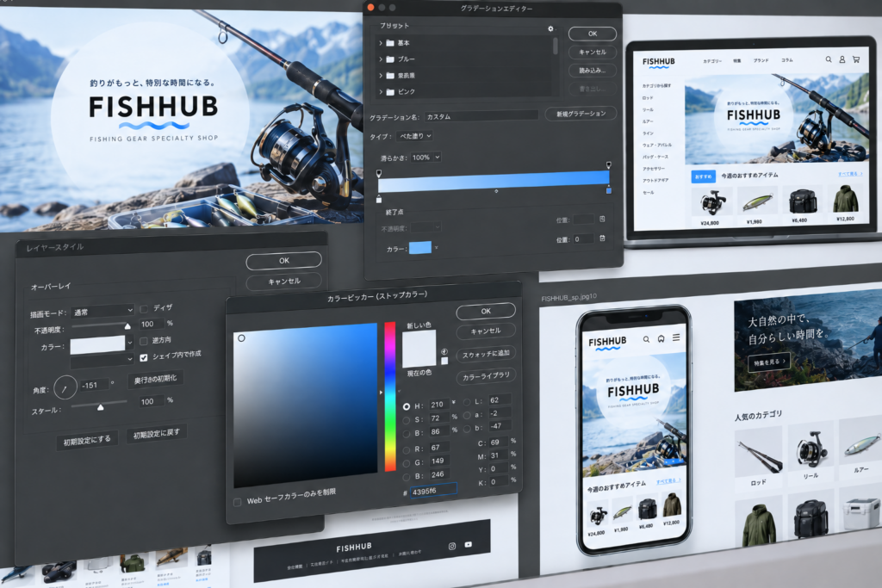Open the カラーライブラリ button
Image resolution: width=882 pixels, height=588 pixels.
click(x=486, y=376)
